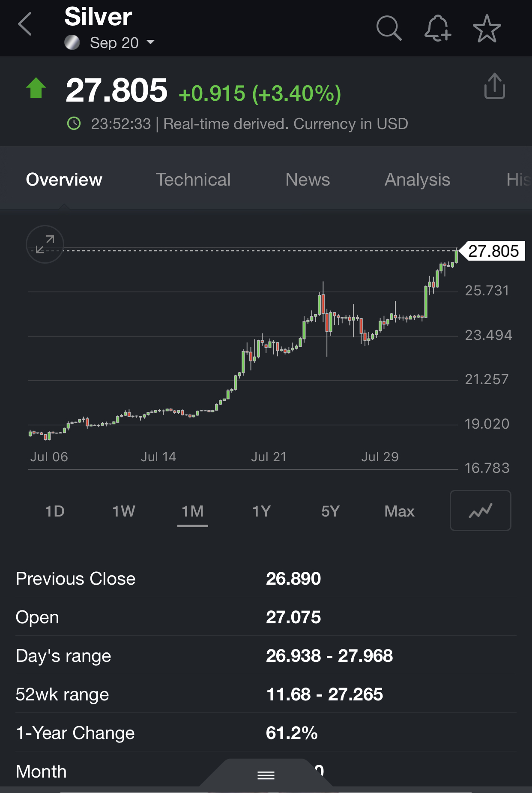The width and height of the screenshot is (532, 793).
Task: Expand chart to fullscreen
Action: (45, 244)
